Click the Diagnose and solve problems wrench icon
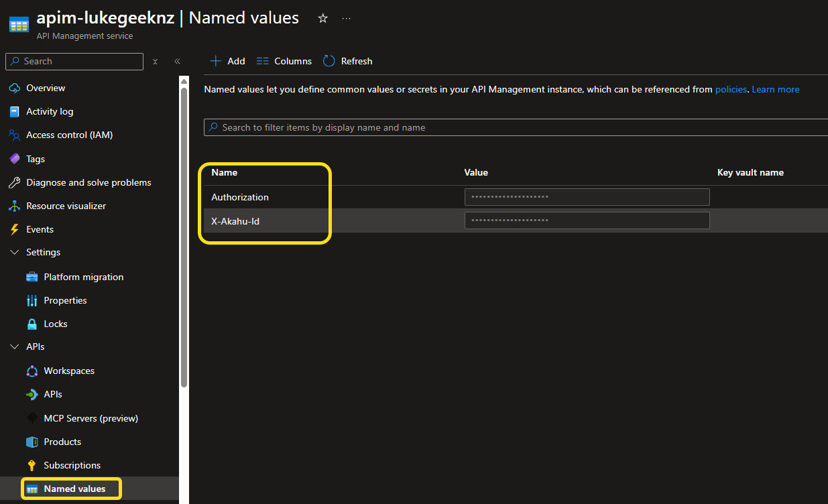The width and height of the screenshot is (828, 504). (x=14, y=182)
